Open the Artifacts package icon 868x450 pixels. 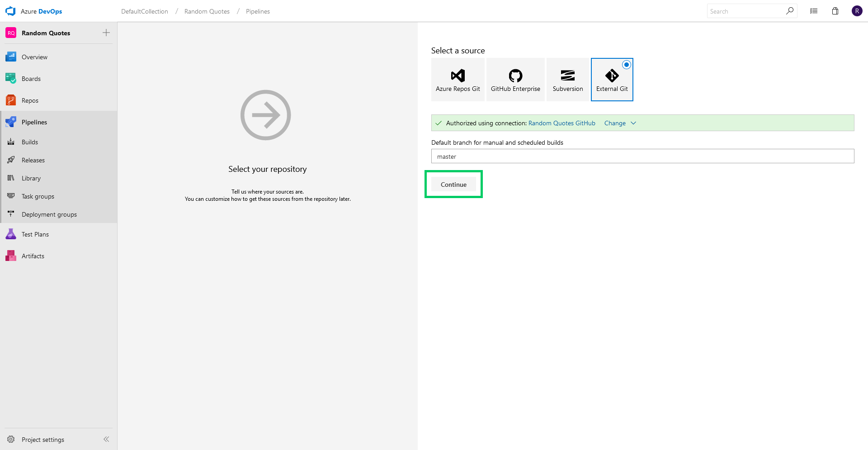tap(11, 256)
